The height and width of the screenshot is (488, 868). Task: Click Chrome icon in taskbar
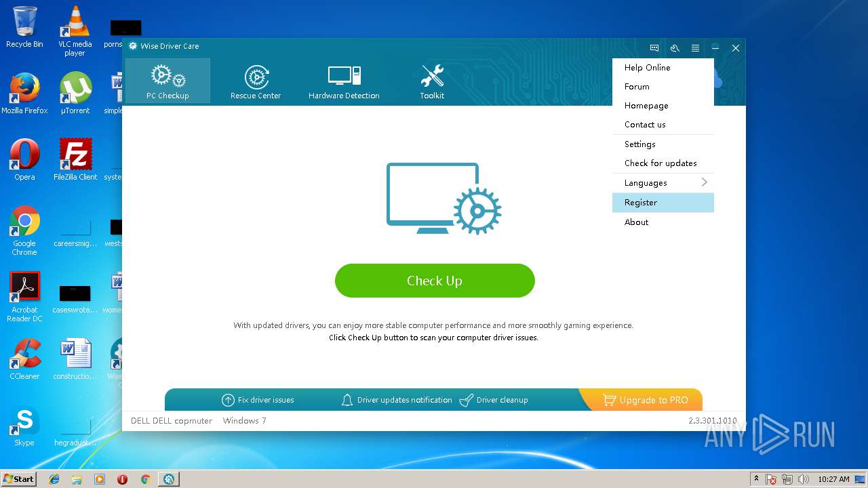click(x=145, y=479)
